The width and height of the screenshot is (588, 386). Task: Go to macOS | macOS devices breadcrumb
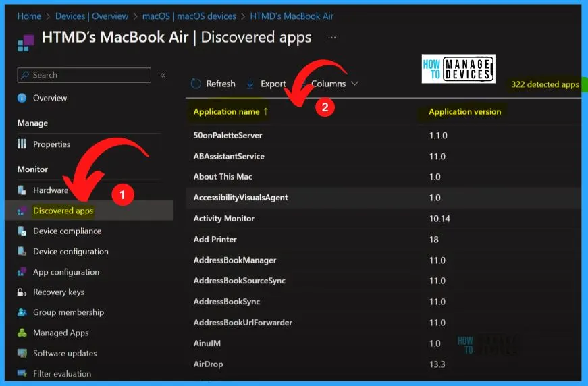pyautogui.click(x=189, y=16)
